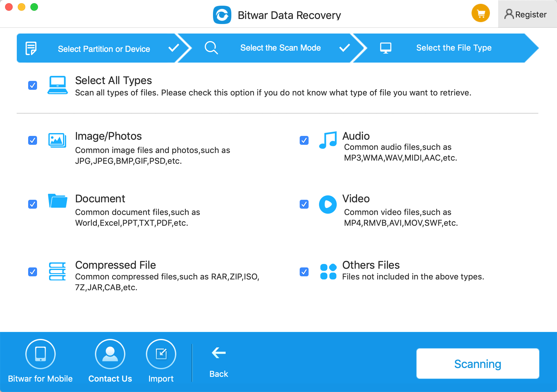Toggle the Others Files checkbox
Viewport: 557px width, 392px height.
point(304,272)
